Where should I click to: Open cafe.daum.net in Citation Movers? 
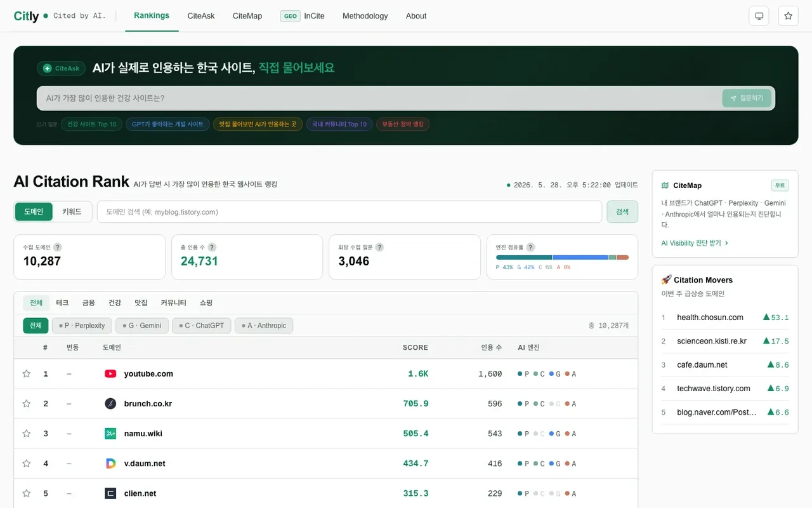[x=702, y=365]
